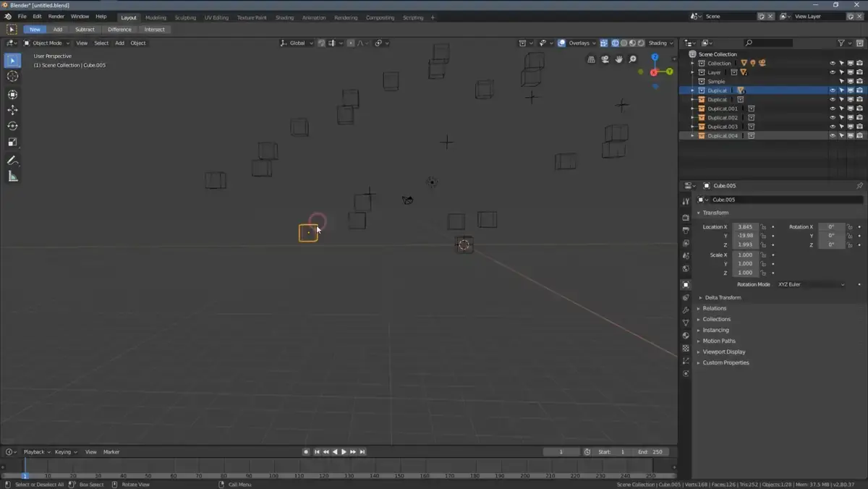Image resolution: width=868 pixels, height=489 pixels.
Task: Click the New selection mode button
Action: pos(35,30)
